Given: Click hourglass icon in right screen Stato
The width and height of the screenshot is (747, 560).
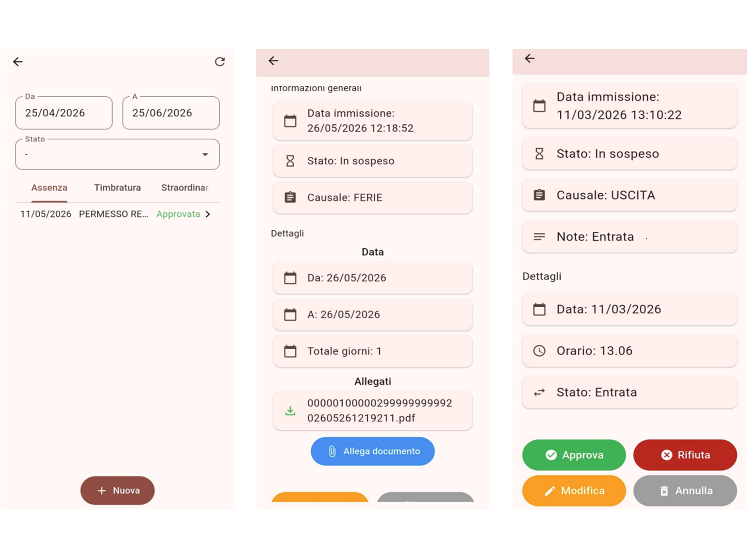Looking at the screenshot, I should click(x=539, y=154).
